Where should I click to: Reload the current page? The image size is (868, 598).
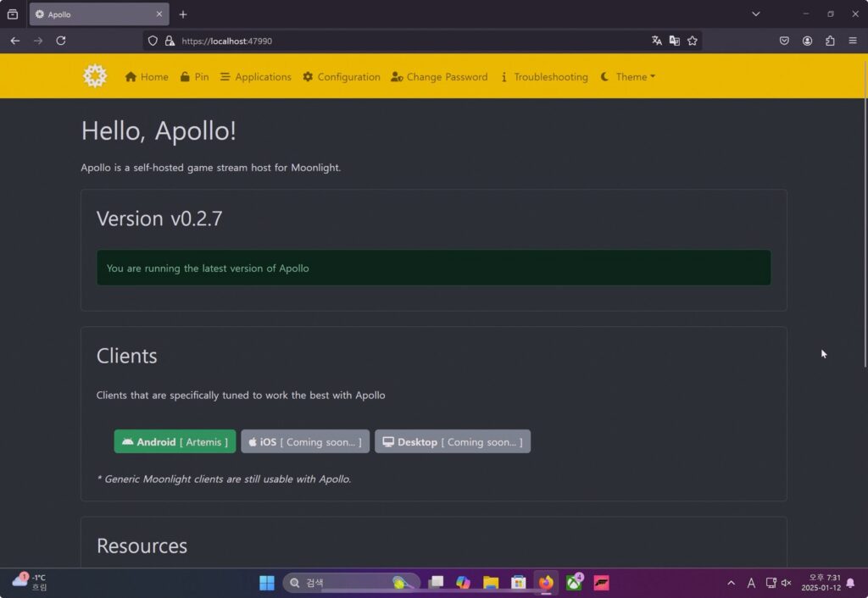pos(61,41)
